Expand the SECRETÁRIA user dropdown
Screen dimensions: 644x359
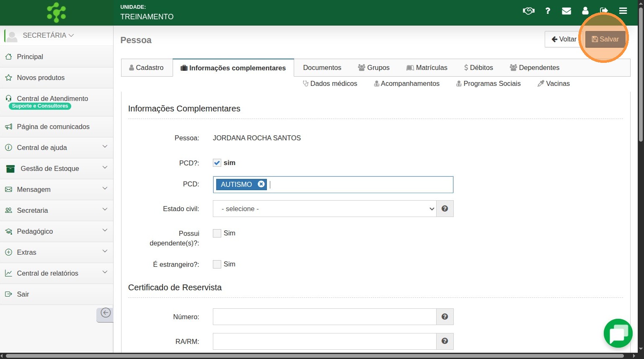click(x=48, y=36)
